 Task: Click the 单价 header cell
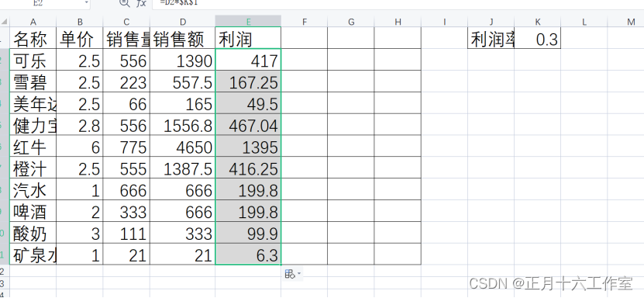tap(80, 38)
